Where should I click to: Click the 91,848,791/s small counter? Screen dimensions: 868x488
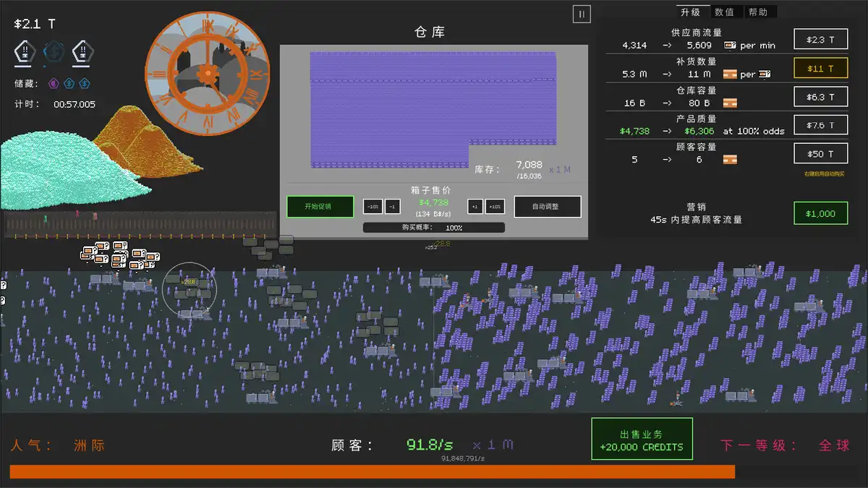[x=463, y=458]
